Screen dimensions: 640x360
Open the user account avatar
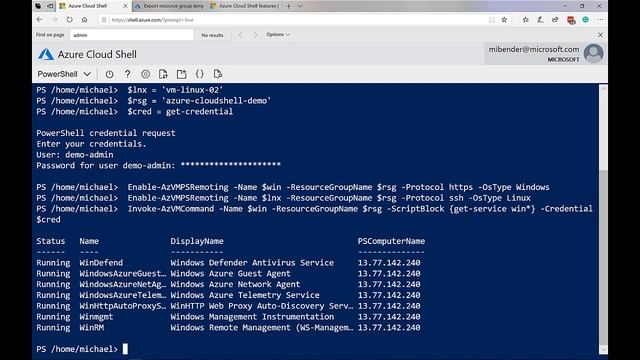(x=593, y=53)
